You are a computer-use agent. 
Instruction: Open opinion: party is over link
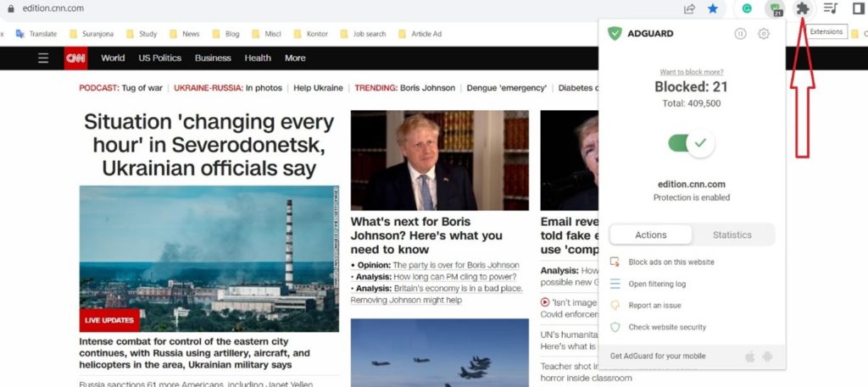(455, 265)
